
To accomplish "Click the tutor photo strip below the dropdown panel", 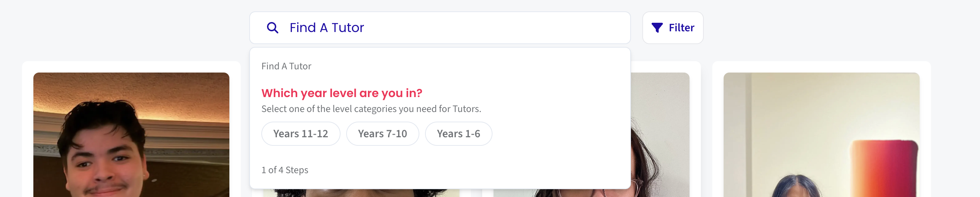I will [361, 193].
